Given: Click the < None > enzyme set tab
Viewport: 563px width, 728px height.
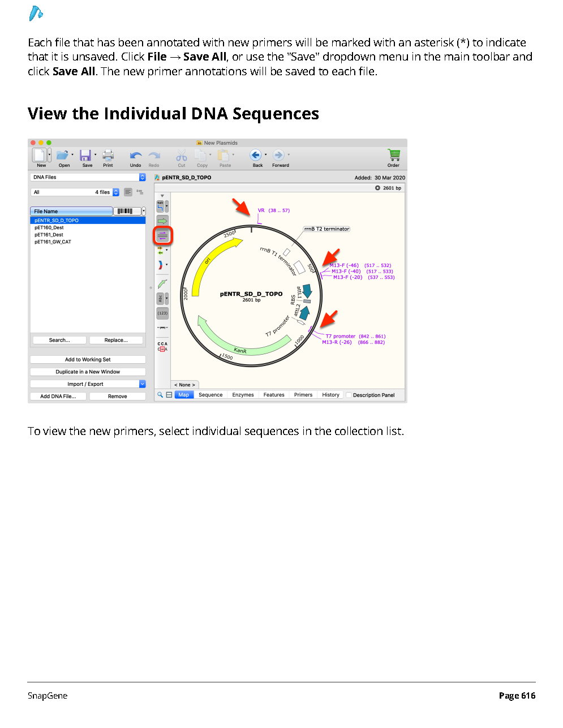Looking at the screenshot, I should tap(184, 385).
